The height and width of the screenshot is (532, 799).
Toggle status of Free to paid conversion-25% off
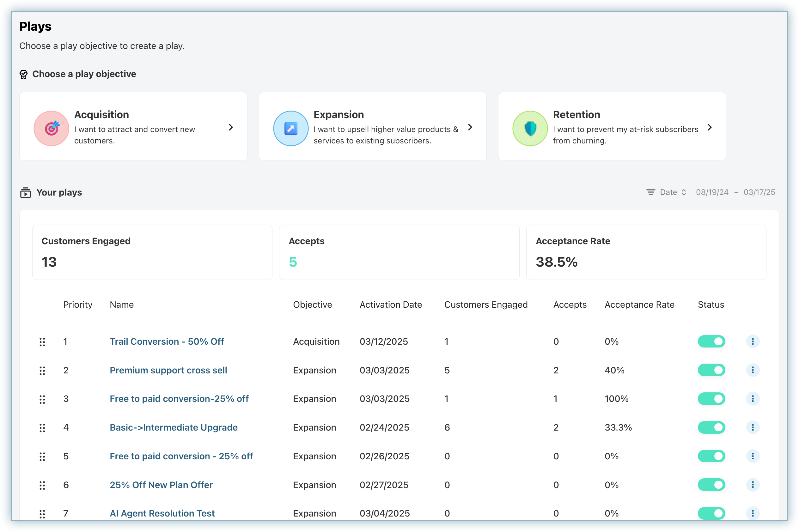tap(711, 399)
